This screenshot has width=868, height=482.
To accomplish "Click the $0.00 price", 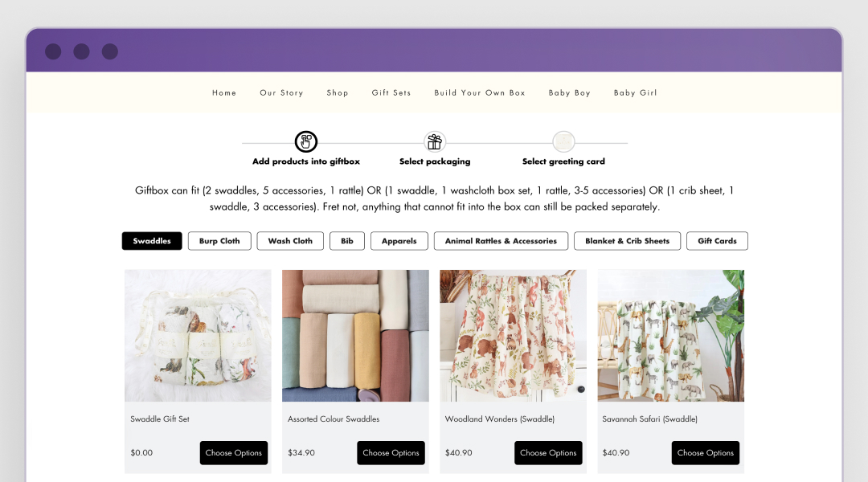I will [x=141, y=452].
